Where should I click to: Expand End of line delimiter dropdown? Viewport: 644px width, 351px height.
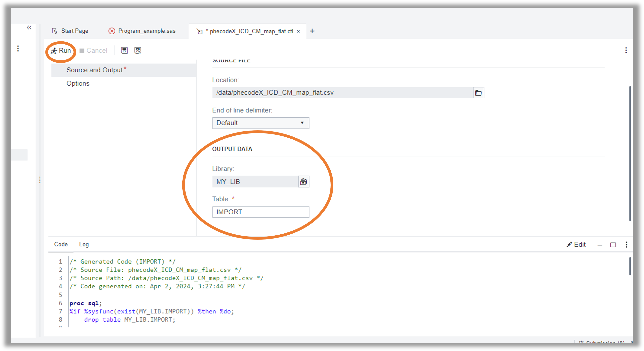point(260,123)
